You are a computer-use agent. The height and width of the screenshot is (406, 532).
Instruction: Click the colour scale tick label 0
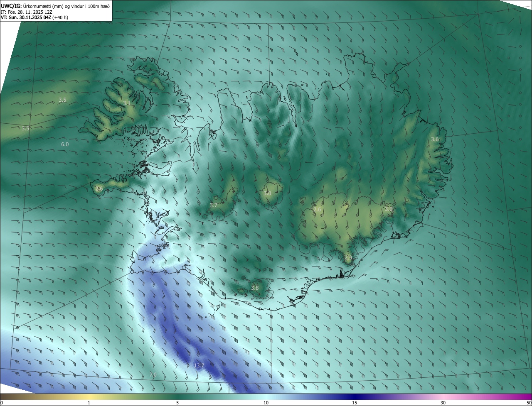(x=1, y=403)
